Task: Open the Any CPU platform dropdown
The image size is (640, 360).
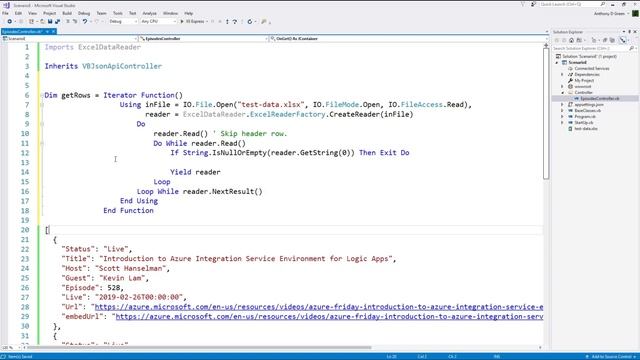Action: (x=158, y=22)
